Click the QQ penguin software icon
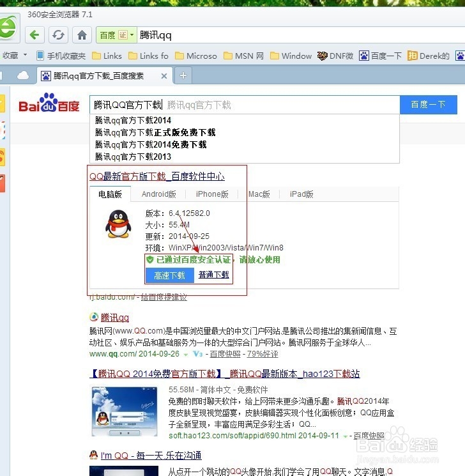The height and width of the screenshot is (476, 465). 118,224
